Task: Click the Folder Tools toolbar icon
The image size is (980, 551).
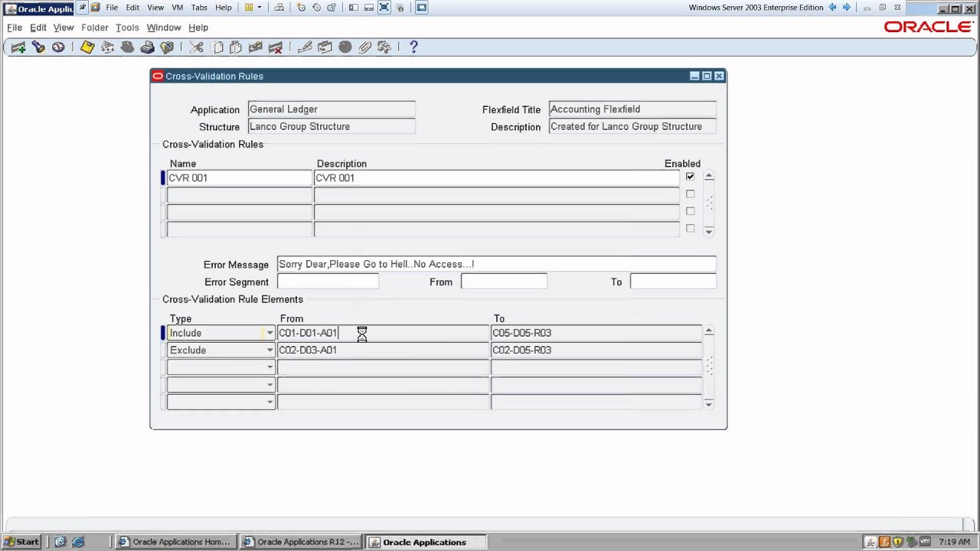Action: pyautogui.click(x=384, y=47)
